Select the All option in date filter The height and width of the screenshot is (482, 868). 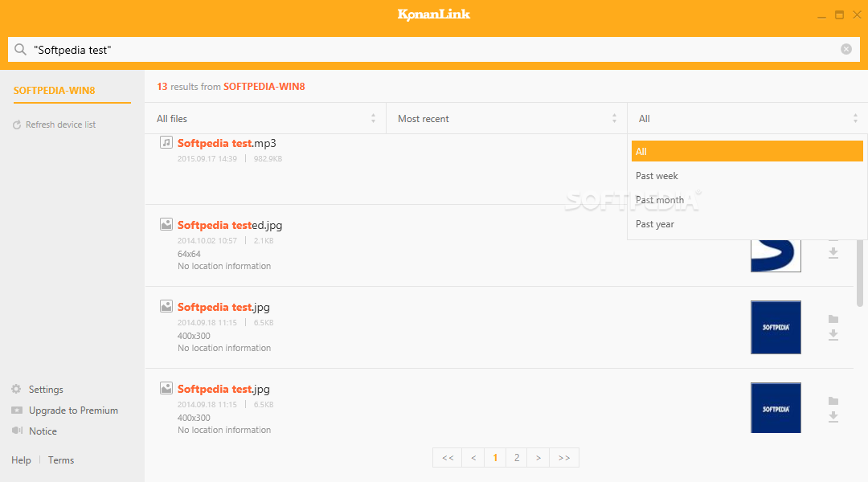(x=747, y=151)
